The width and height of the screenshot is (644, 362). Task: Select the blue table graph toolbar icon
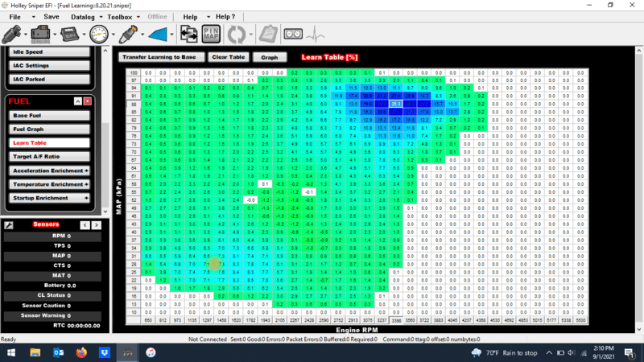(158, 35)
